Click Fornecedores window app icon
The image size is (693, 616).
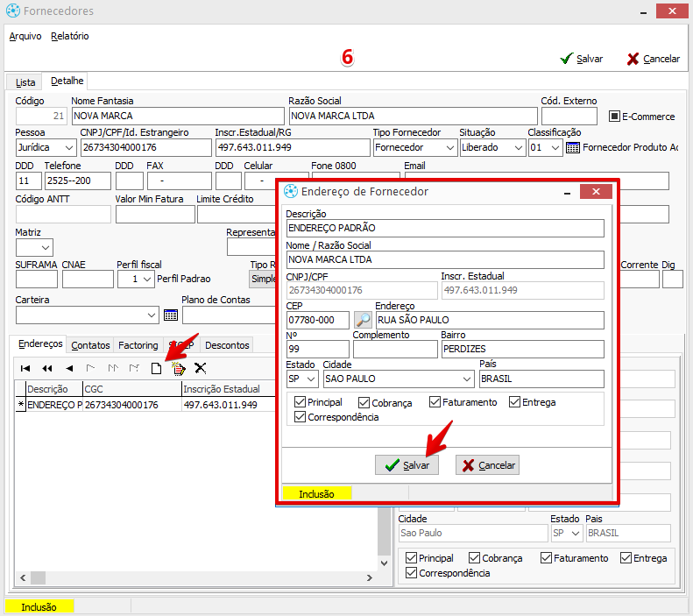coord(13,11)
